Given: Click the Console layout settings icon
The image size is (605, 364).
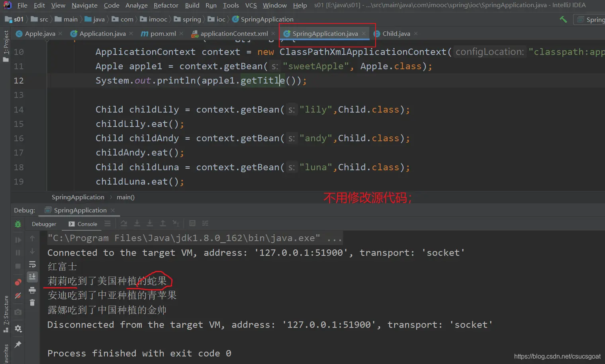Looking at the screenshot, I should coord(108,224).
